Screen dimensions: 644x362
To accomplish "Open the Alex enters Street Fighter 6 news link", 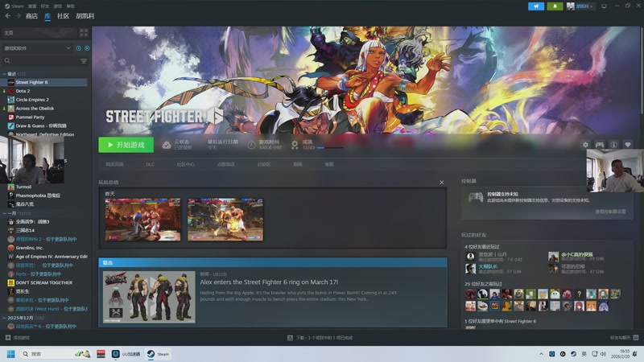I will 269,282.
